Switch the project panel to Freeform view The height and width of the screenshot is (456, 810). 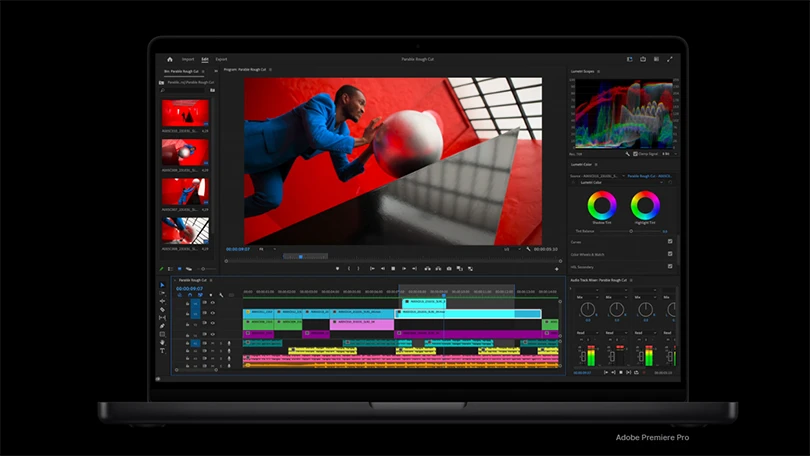tap(189, 269)
